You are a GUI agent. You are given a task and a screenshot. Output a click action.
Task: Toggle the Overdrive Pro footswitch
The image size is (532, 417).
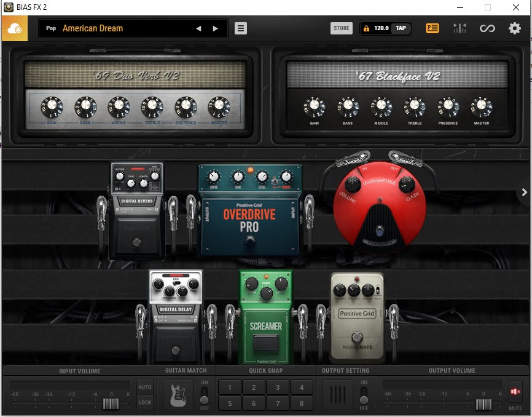[x=251, y=240]
